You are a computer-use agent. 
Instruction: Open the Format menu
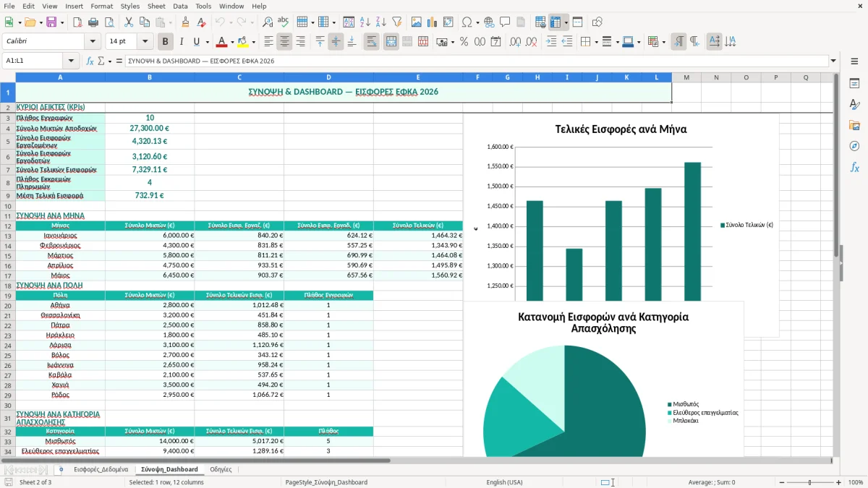(101, 6)
